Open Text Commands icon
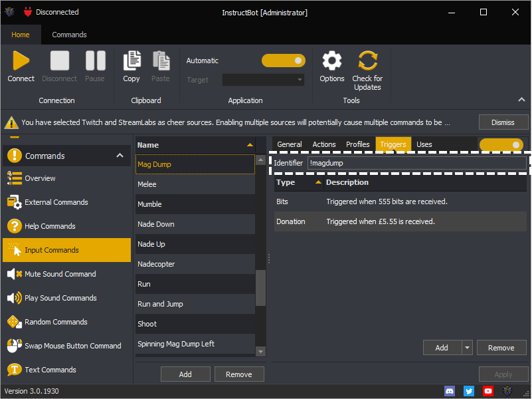532x399 pixels. pyautogui.click(x=14, y=370)
